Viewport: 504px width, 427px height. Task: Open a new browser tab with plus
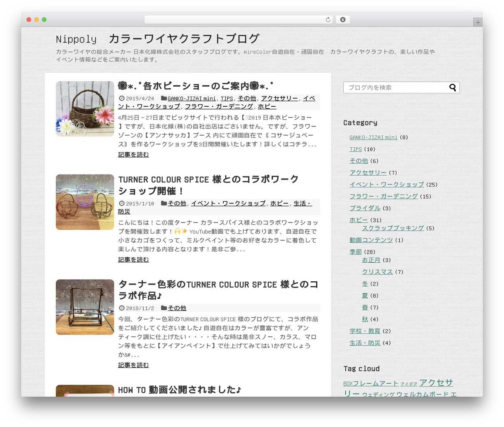tap(478, 22)
